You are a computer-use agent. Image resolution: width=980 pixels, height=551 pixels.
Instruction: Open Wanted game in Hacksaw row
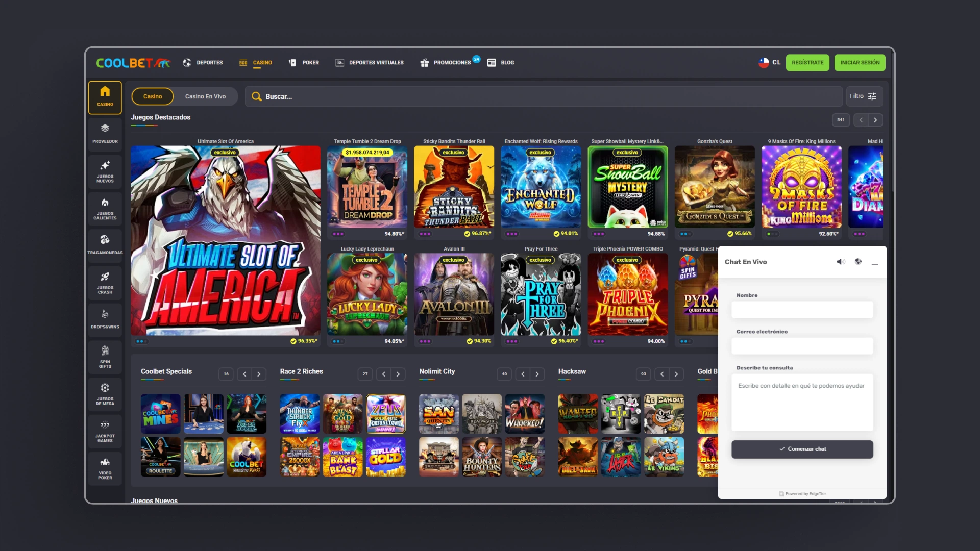point(578,414)
